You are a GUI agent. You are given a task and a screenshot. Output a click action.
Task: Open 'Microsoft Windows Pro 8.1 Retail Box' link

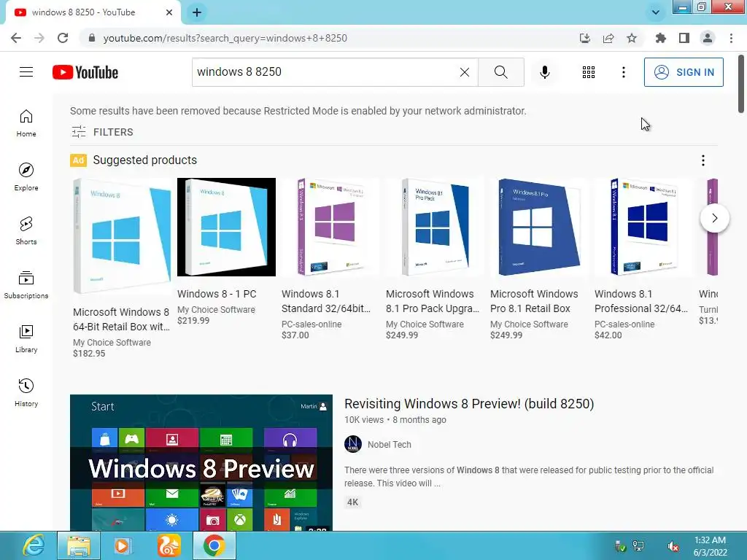[x=534, y=301]
